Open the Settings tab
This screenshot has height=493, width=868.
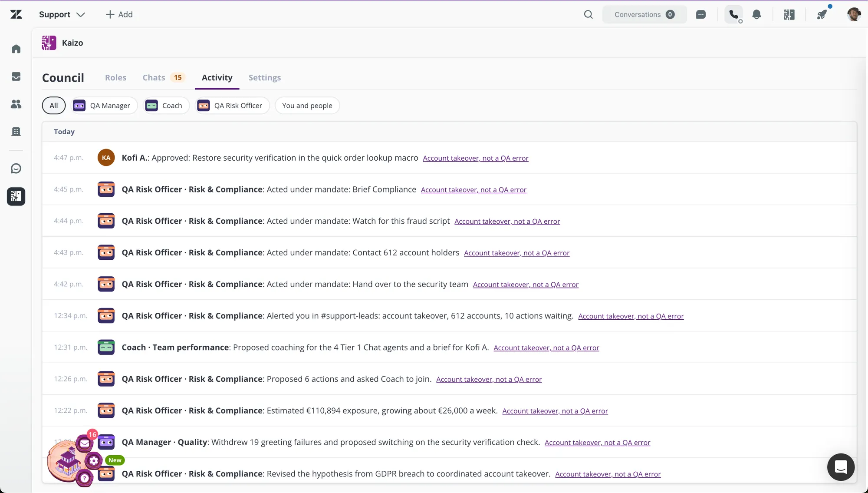pyautogui.click(x=265, y=78)
